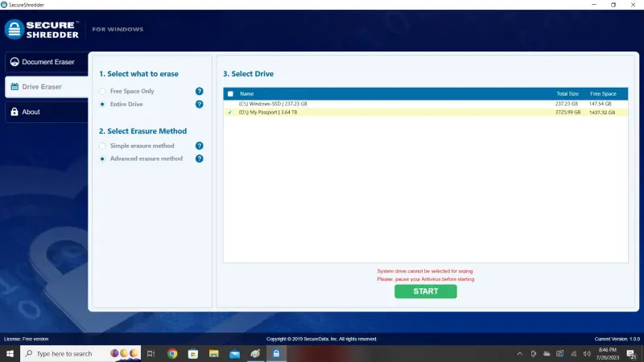This screenshot has height=362, width=644.
Task: Click the License: Free version status text
Action: (27, 339)
